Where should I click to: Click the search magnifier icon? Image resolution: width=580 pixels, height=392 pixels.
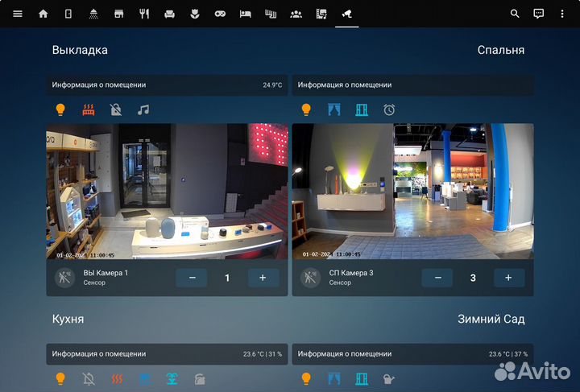(x=516, y=14)
